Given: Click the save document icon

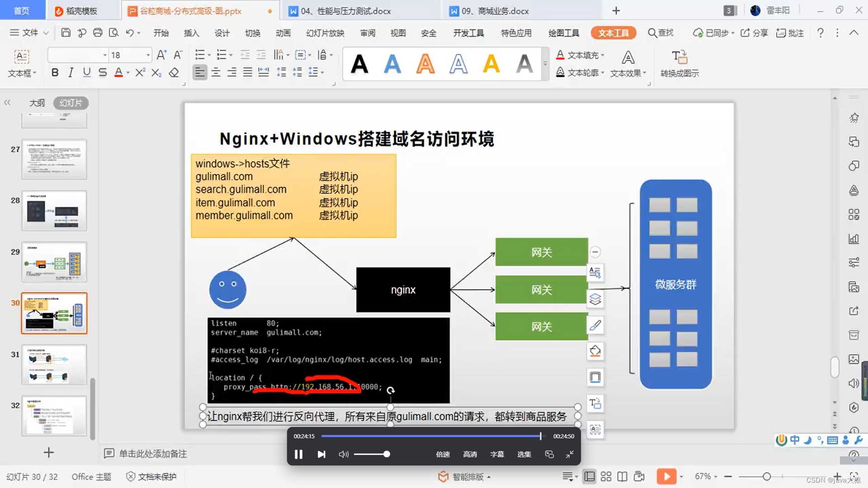Looking at the screenshot, I should point(66,33).
